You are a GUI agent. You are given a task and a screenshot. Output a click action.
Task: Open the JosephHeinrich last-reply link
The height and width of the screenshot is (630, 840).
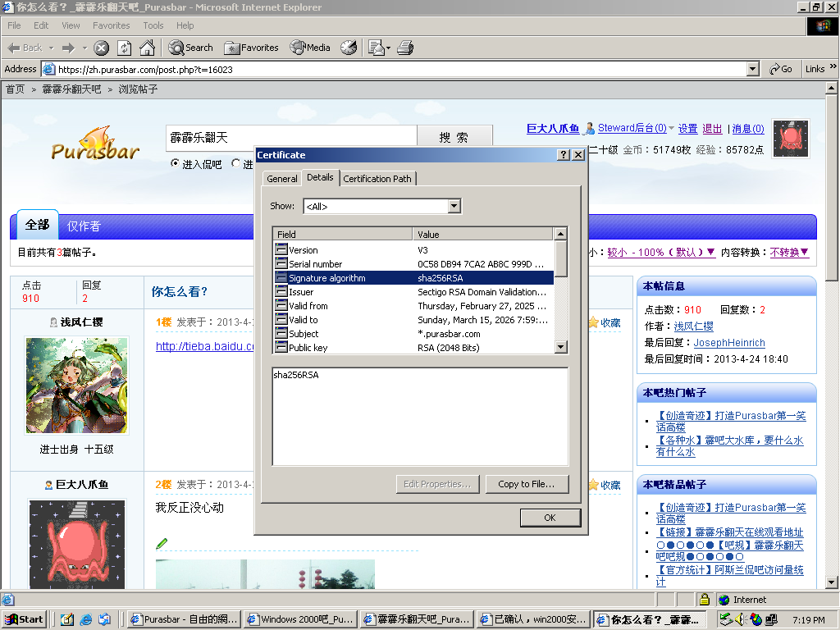tap(729, 343)
